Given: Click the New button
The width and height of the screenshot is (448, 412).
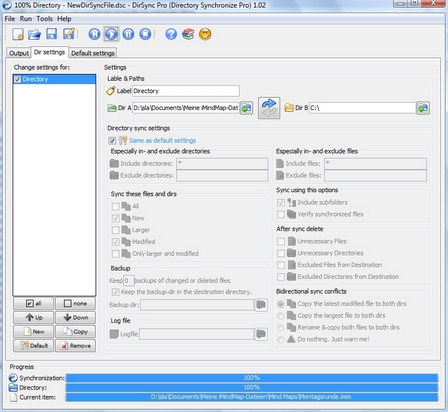Looking at the screenshot, I should (x=33, y=332).
